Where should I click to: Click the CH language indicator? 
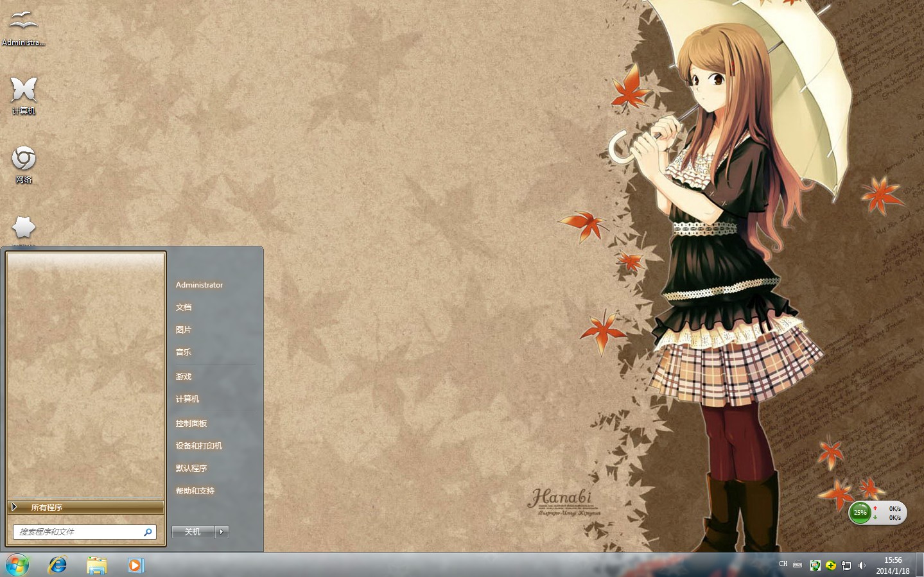tap(783, 564)
